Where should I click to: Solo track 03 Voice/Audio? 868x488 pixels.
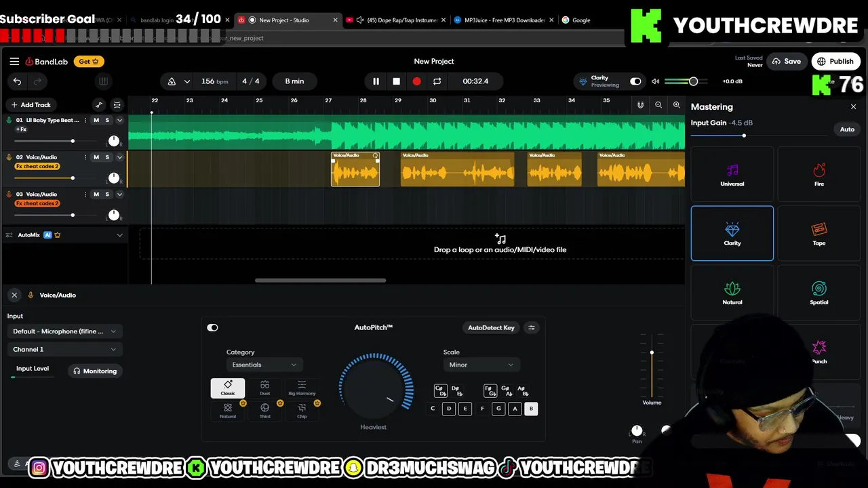[x=106, y=195]
